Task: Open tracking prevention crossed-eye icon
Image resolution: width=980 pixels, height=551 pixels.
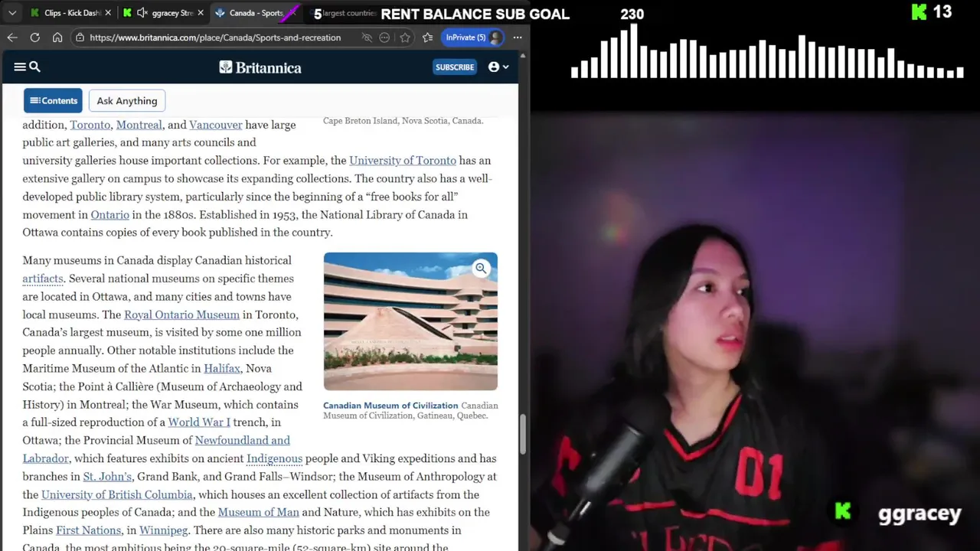Action: pos(367,37)
